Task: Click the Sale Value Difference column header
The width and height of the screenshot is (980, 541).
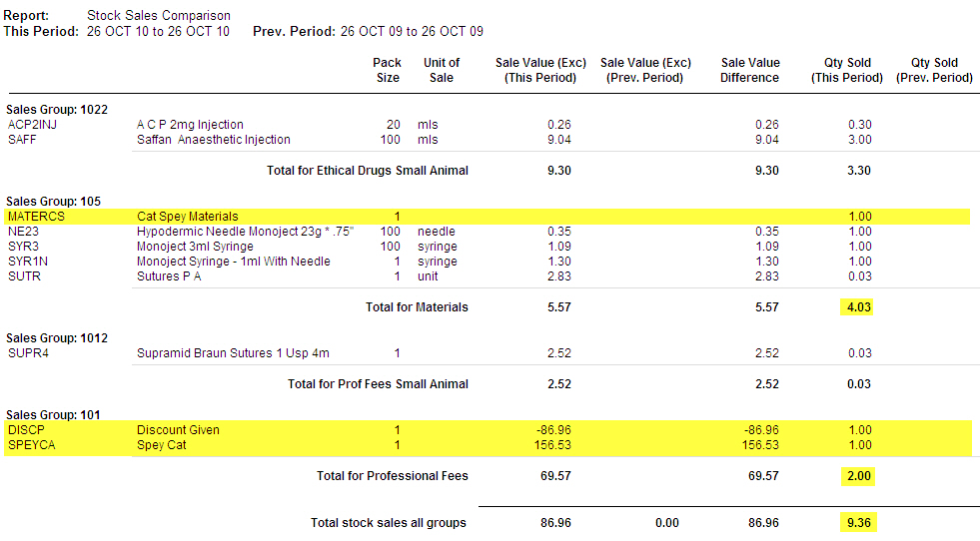Action: pyautogui.click(x=749, y=70)
